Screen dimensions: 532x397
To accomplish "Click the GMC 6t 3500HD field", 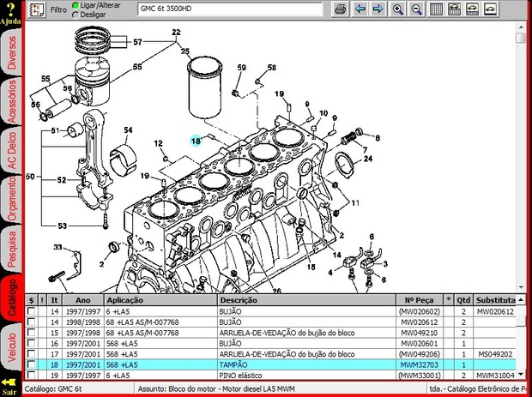I will pos(230,9).
